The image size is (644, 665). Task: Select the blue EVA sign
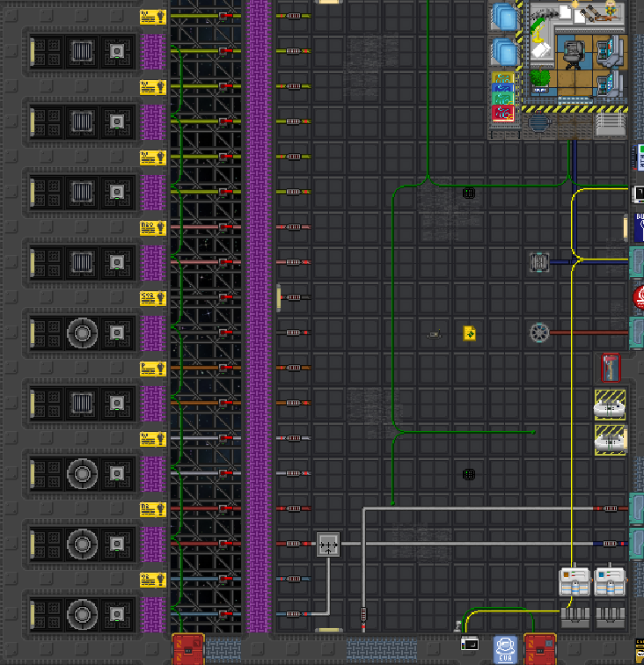[x=505, y=649]
